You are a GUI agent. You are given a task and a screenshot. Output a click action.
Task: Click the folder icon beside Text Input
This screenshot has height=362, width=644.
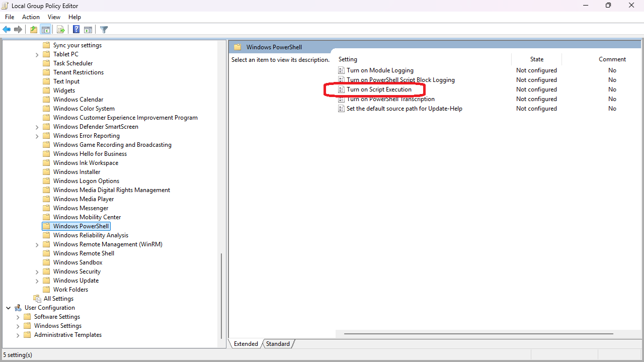tap(46, 81)
